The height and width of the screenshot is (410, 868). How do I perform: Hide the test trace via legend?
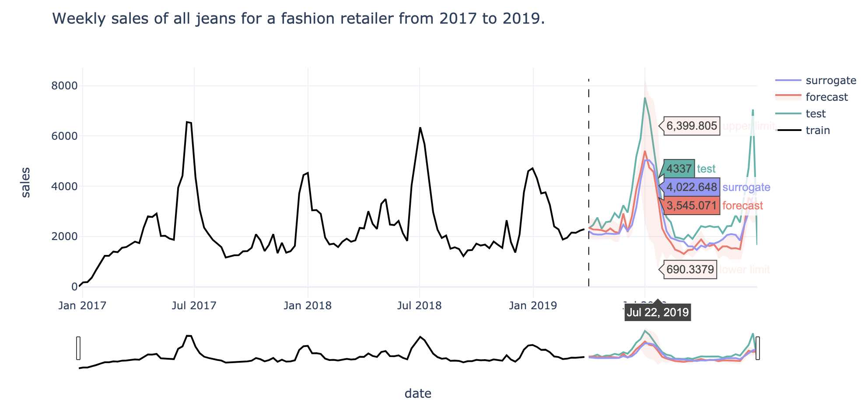click(x=800, y=114)
